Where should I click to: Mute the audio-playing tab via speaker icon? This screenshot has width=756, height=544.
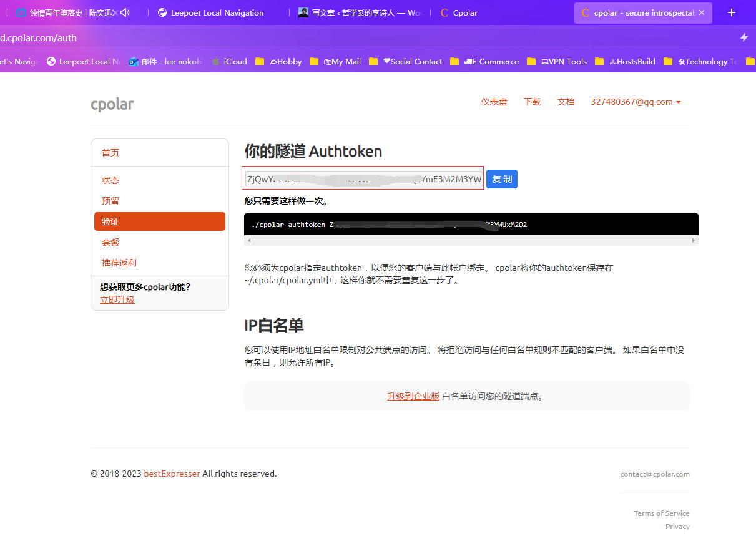(x=125, y=12)
